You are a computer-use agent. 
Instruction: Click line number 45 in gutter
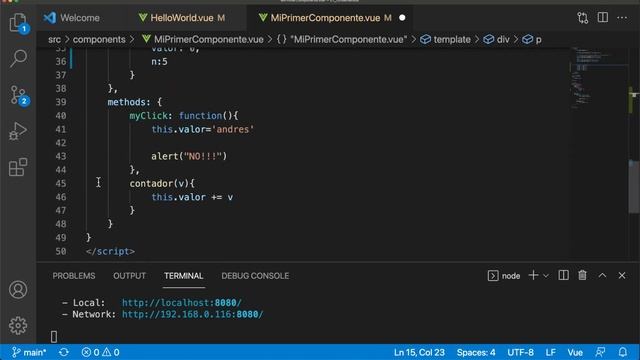coord(61,184)
